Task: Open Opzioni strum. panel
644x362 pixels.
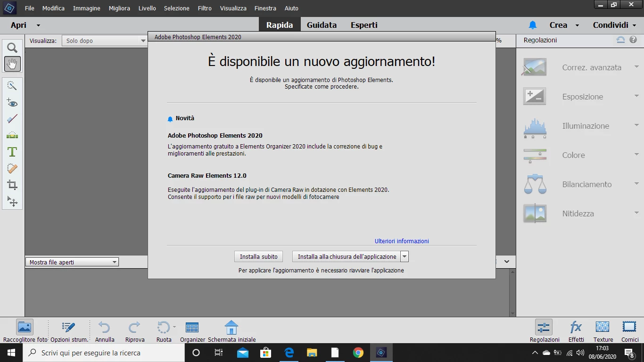Action: [69, 331]
